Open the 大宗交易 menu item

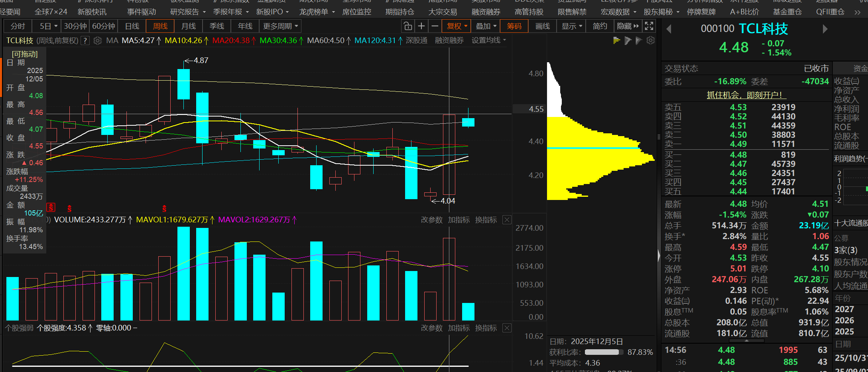tap(443, 12)
